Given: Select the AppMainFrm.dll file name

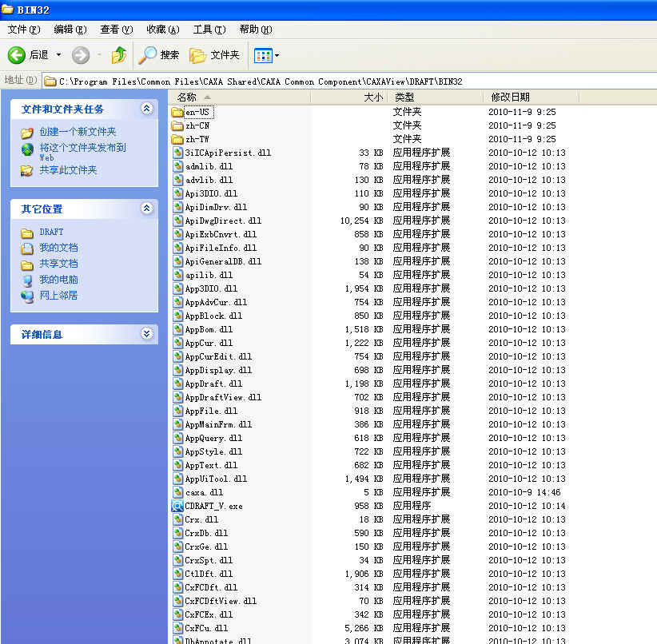Looking at the screenshot, I should point(219,424).
